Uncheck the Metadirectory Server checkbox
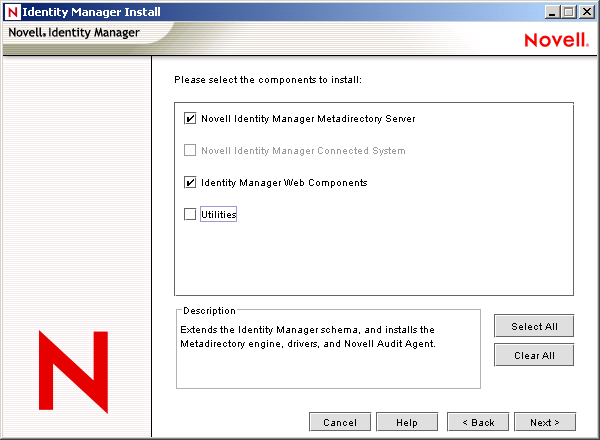The width and height of the screenshot is (600, 440). 190,119
